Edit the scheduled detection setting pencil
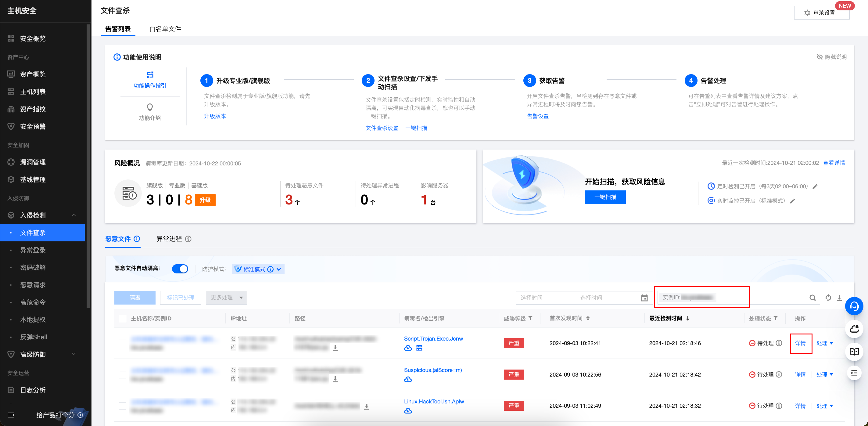Viewport: 868px width, 426px height. (x=815, y=187)
